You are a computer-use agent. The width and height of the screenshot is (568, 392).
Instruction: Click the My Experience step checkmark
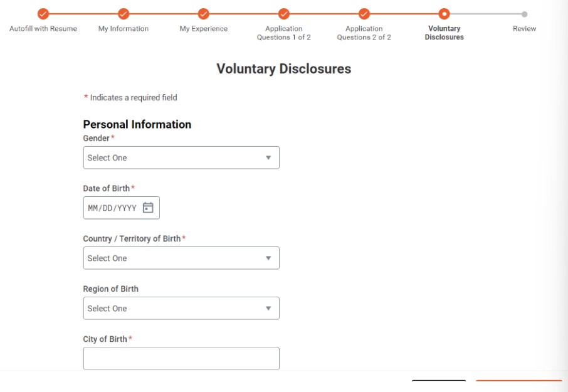pyautogui.click(x=204, y=14)
